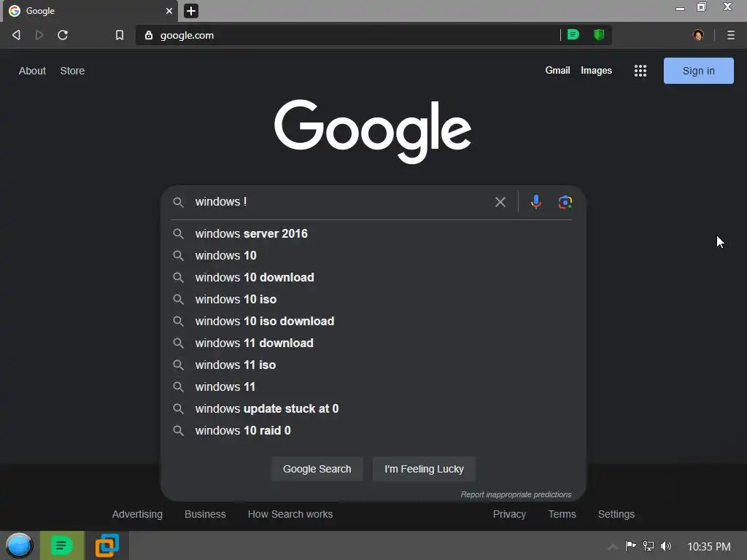Image resolution: width=747 pixels, height=560 pixels.
Task: Click the magnifier icon inside the search box
Action: 178,202
